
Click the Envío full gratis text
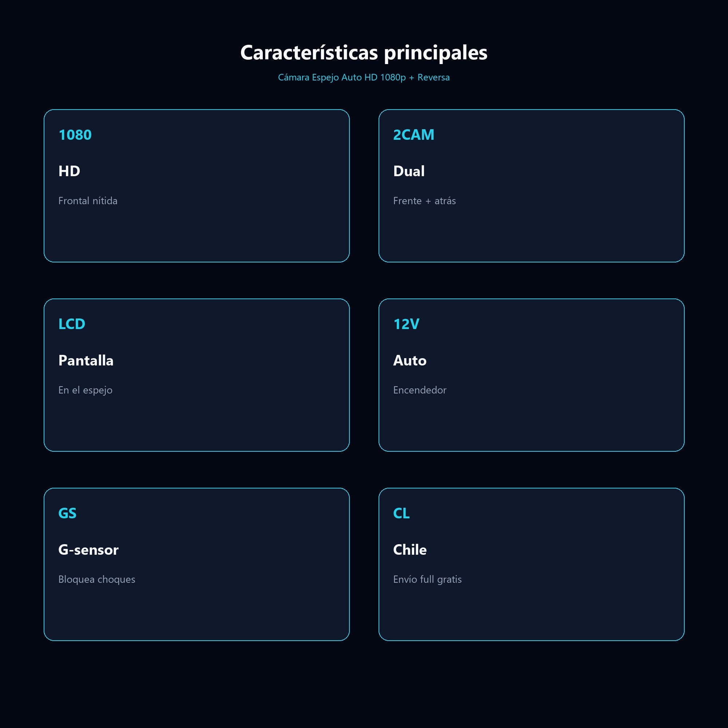[x=427, y=579]
